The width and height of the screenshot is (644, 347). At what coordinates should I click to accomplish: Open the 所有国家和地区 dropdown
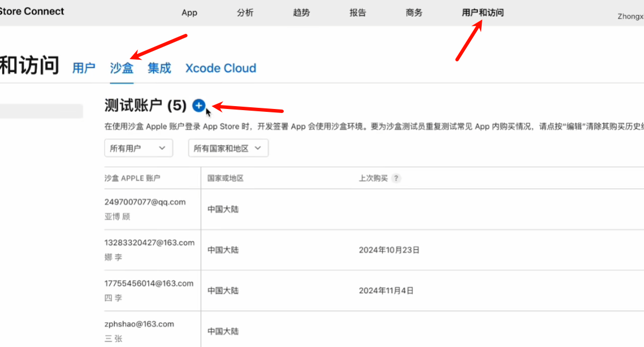[x=228, y=148]
